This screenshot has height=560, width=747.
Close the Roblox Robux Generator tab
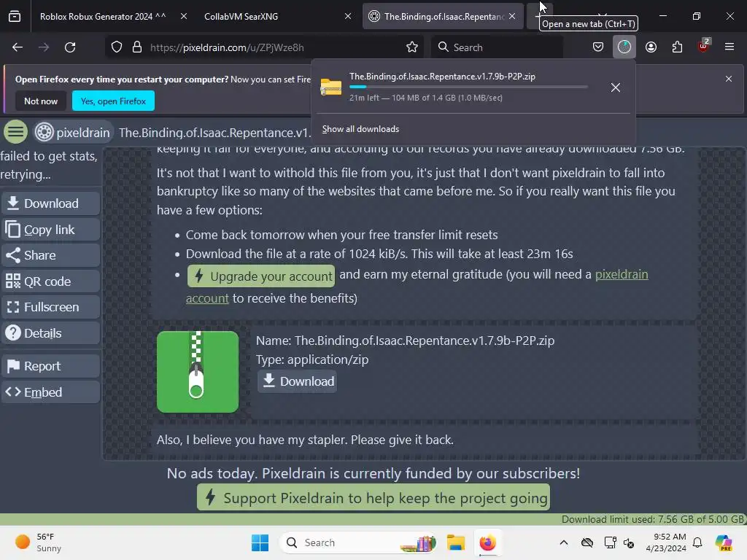tap(183, 16)
